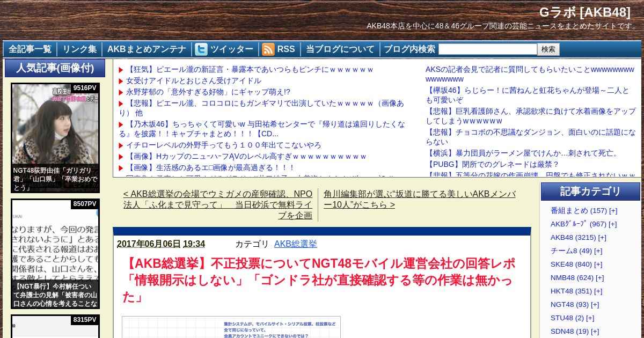Open the リンク集 menu item
644x338 pixels.
tap(79, 49)
